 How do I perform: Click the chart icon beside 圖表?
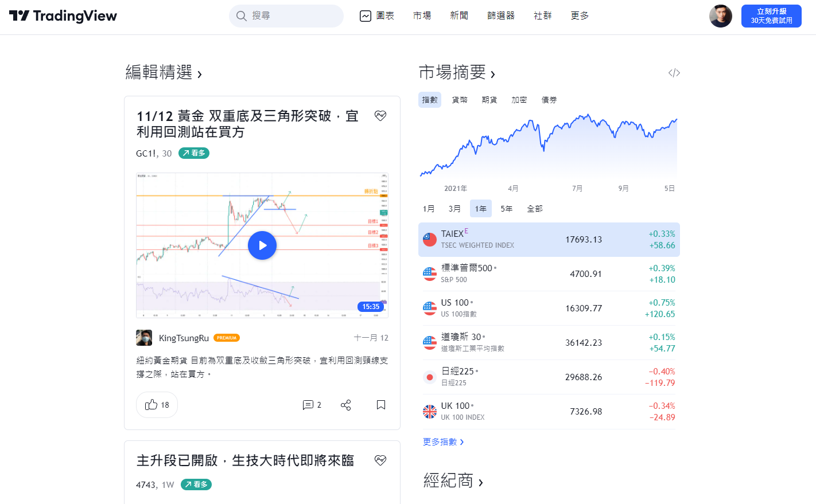[366, 16]
